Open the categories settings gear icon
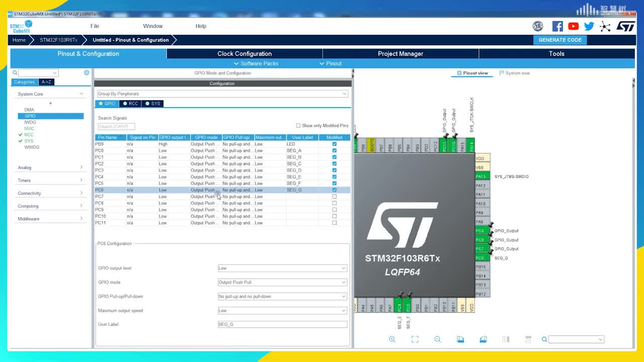This screenshot has width=644, height=362. pyautogui.click(x=87, y=73)
